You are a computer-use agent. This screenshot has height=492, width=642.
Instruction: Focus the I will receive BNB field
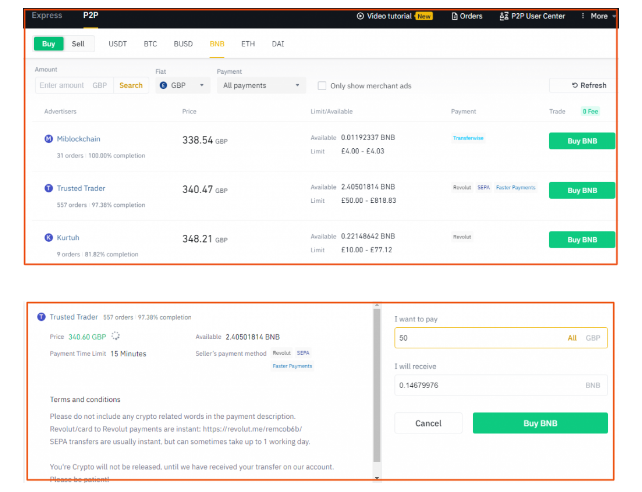point(501,385)
